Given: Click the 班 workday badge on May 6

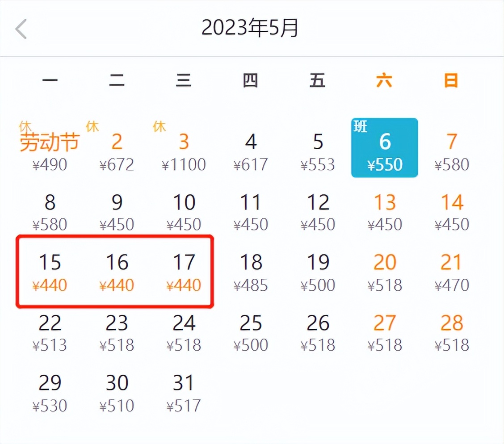Looking at the screenshot, I should 361,126.
